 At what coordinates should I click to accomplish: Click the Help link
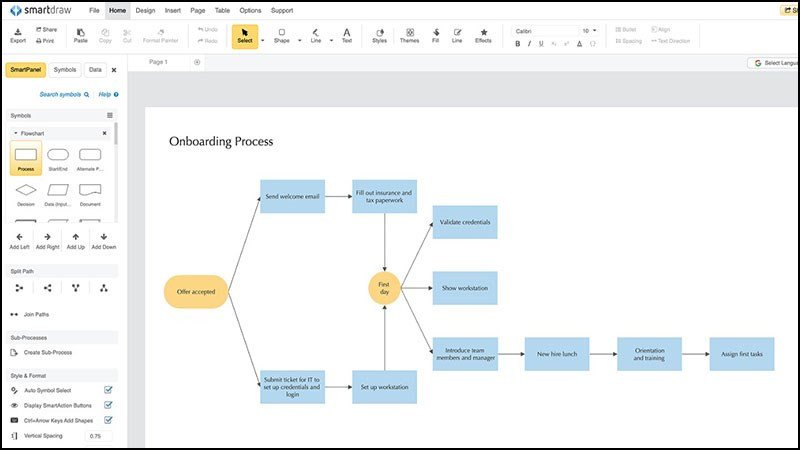tap(108, 94)
